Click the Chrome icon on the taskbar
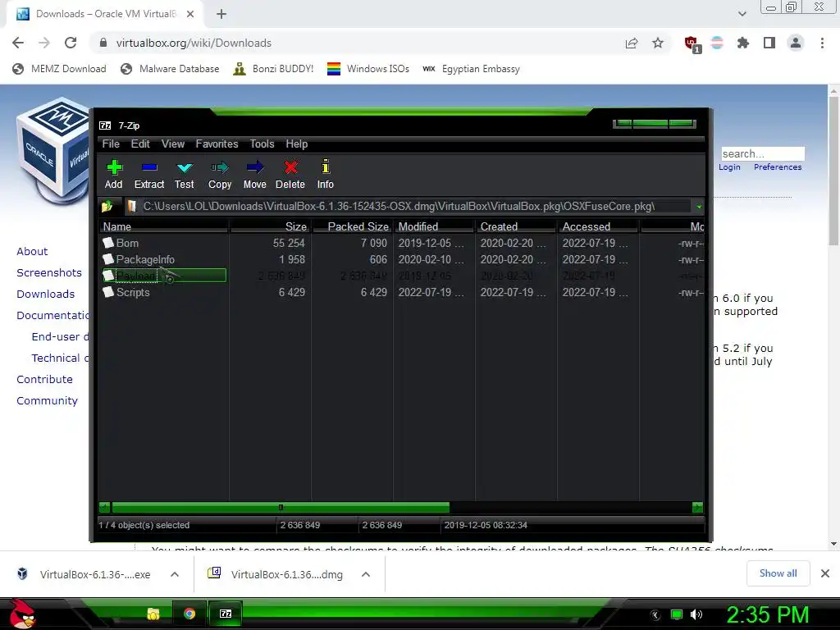Image resolution: width=840 pixels, height=630 pixels. tap(189, 614)
